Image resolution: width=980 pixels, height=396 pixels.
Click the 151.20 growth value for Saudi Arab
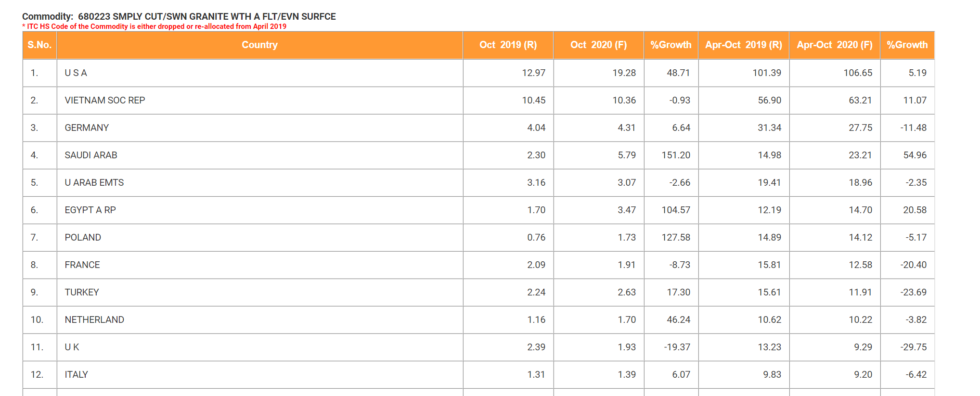pyautogui.click(x=676, y=155)
